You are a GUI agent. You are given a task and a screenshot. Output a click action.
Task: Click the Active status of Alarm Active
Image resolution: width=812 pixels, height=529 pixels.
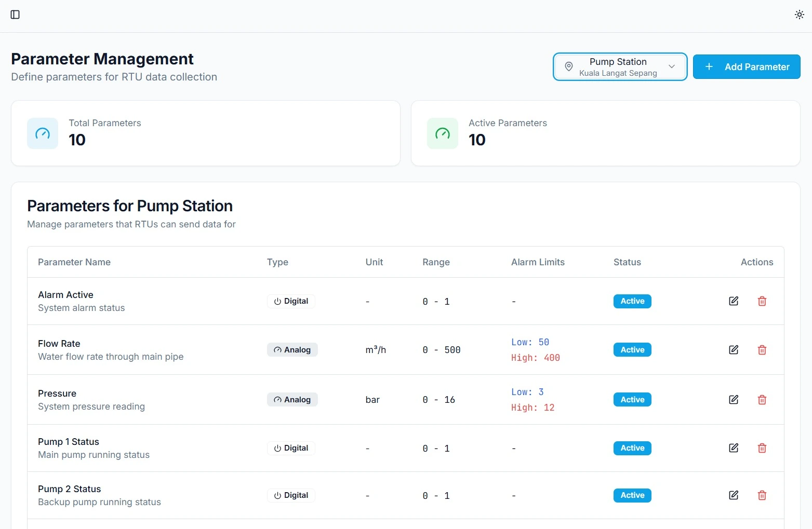pyautogui.click(x=632, y=301)
